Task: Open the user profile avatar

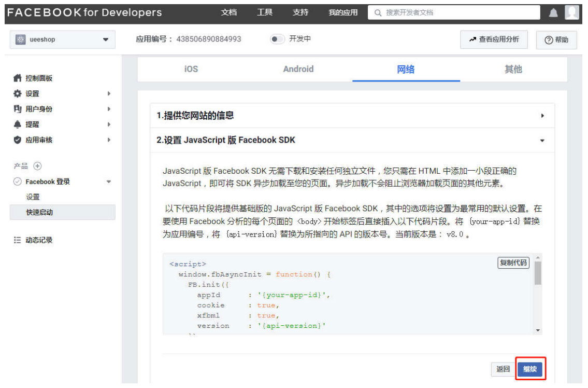Action: [571, 12]
